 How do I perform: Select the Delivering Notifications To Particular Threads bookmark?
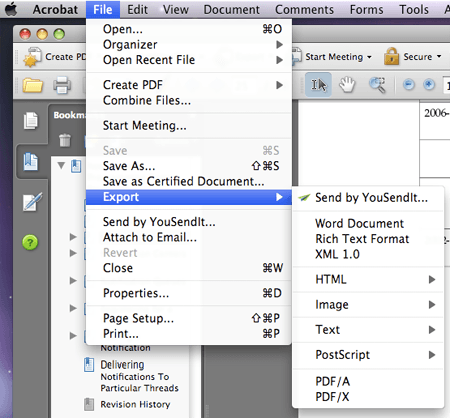point(139,376)
